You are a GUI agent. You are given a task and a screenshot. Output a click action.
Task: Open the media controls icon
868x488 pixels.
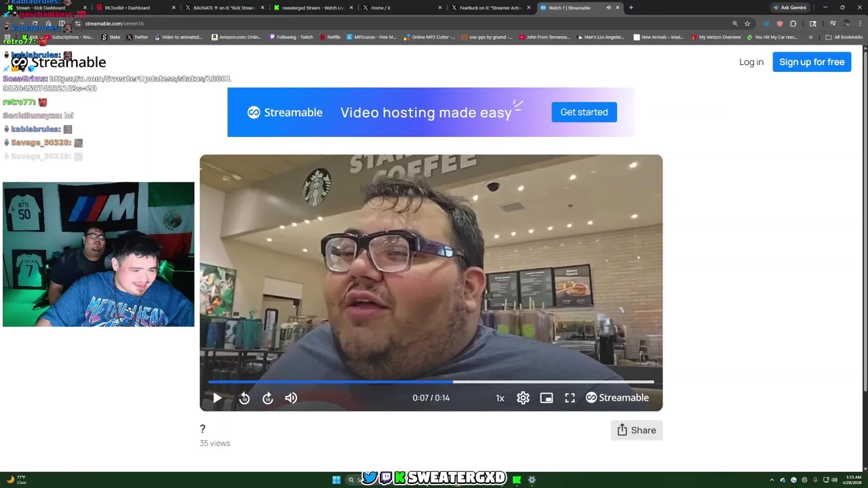833,24
